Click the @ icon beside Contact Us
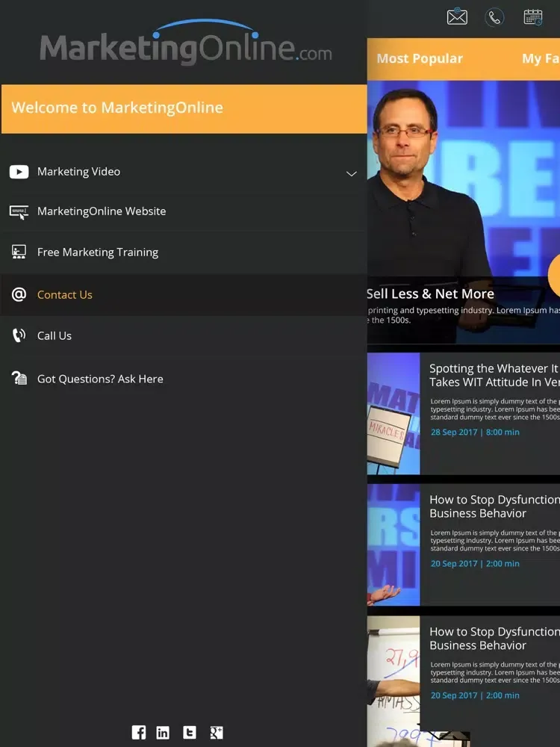 tap(19, 294)
